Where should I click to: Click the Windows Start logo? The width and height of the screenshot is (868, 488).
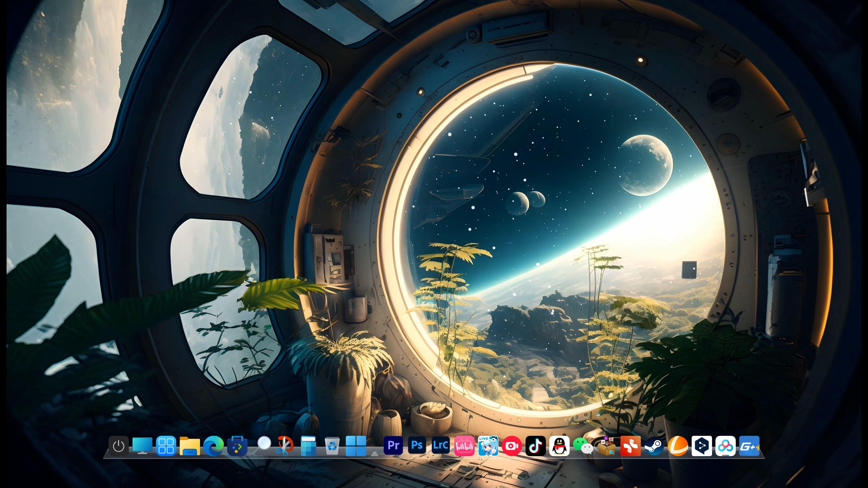[x=356, y=446]
